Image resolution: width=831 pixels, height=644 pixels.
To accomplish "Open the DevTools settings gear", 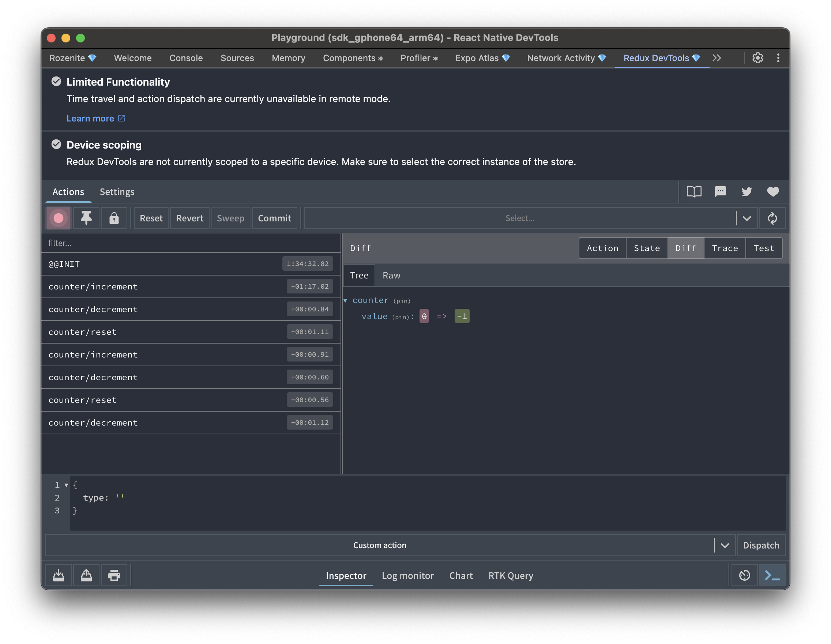I will [x=757, y=58].
